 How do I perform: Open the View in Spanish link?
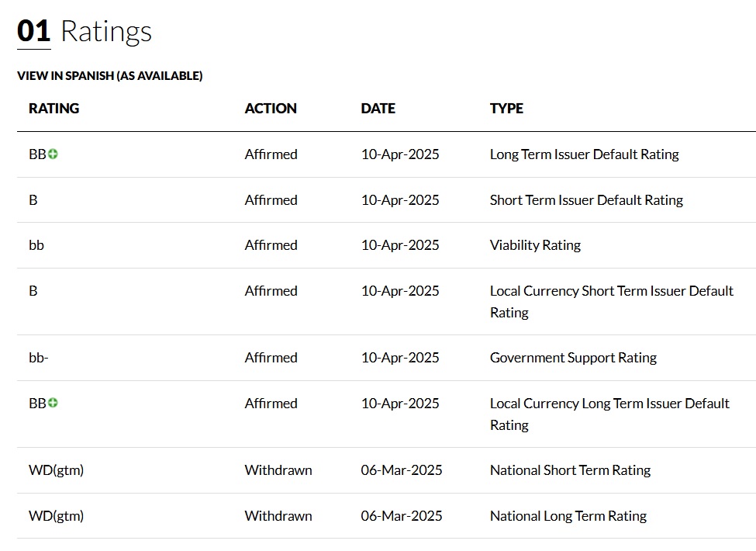tap(109, 76)
